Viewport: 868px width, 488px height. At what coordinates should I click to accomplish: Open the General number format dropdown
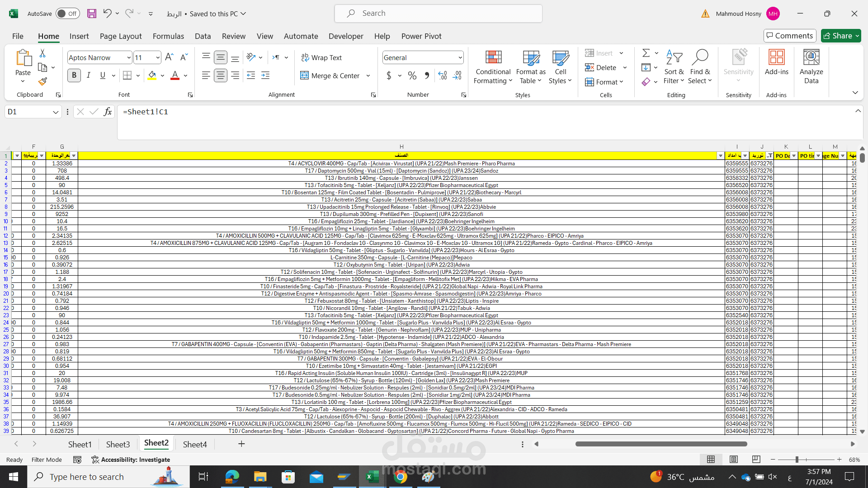[x=460, y=57]
